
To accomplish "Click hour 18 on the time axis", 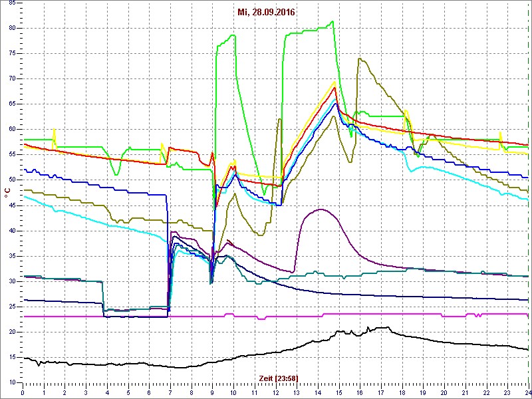I will click(x=402, y=393).
